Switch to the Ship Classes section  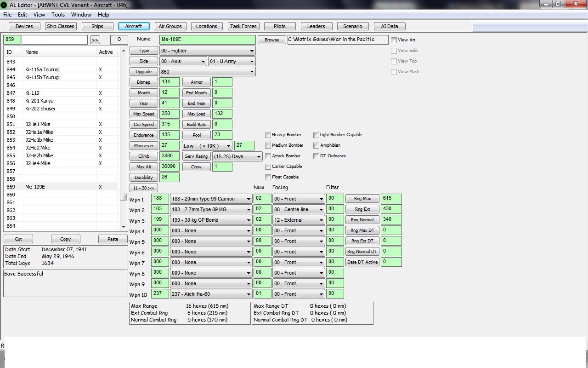point(61,26)
